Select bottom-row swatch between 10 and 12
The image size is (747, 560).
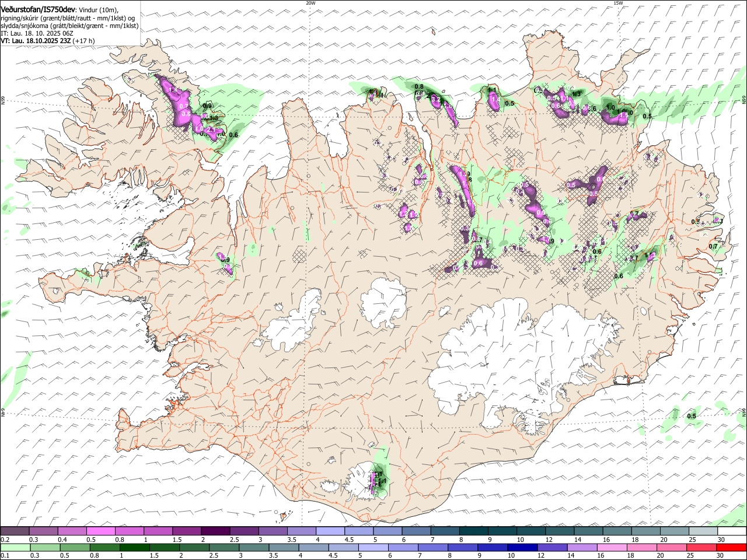tap(522, 547)
